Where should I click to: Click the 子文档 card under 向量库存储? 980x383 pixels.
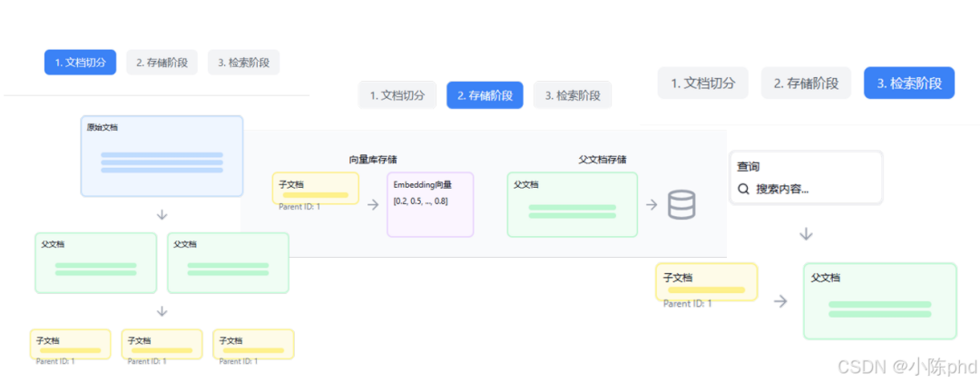point(316,188)
